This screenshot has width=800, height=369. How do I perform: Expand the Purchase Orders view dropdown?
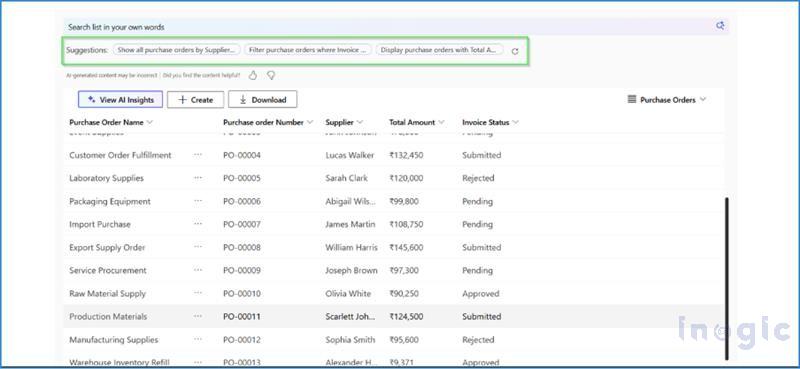pyautogui.click(x=703, y=100)
